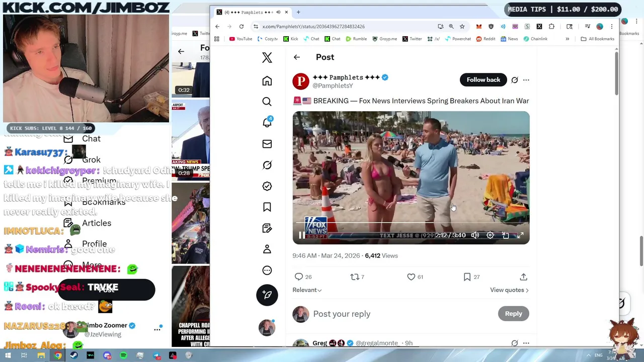The width and height of the screenshot is (644, 362).
Task: Open account avatar at sidebar bottom
Action: coord(267,328)
